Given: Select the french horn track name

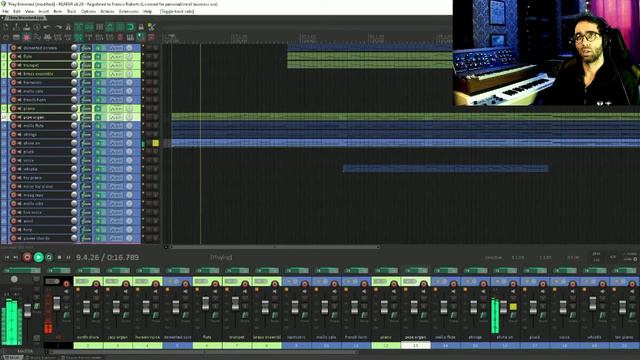Looking at the screenshot, I should click(34, 100).
